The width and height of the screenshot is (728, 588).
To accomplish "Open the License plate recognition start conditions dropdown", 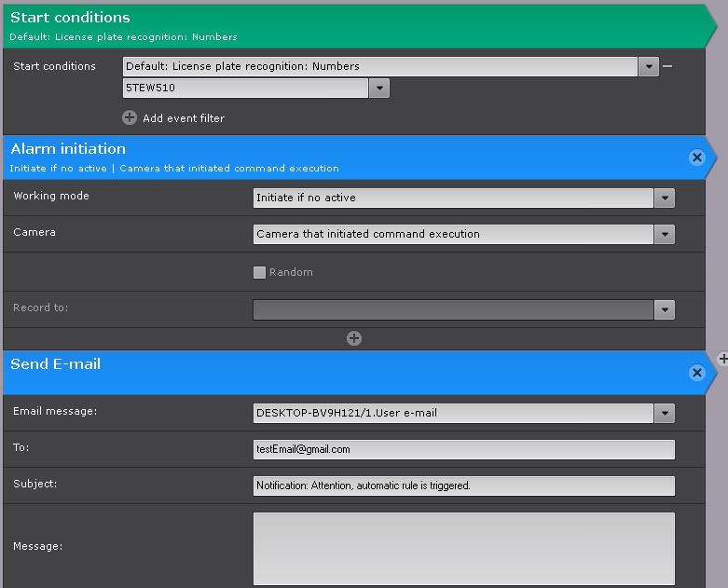I will (x=649, y=67).
